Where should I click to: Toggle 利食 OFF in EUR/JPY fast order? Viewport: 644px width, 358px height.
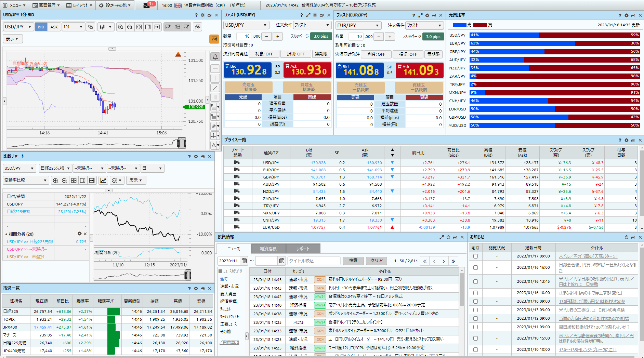(377, 54)
